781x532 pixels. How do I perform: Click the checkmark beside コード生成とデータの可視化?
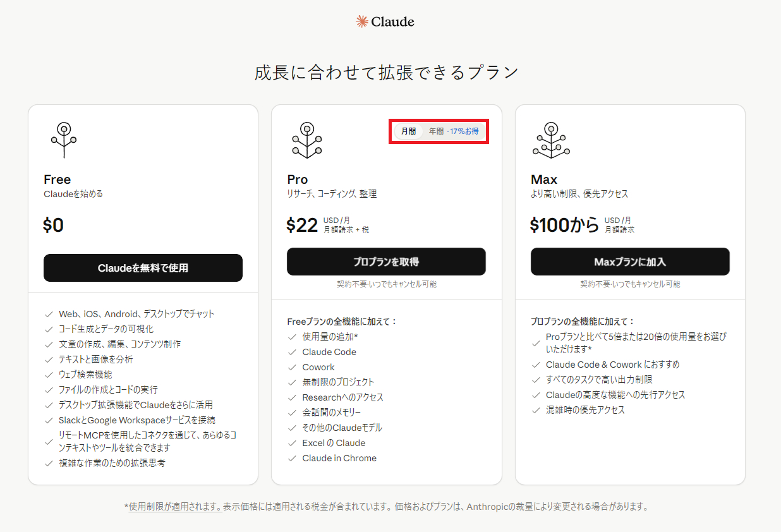point(49,329)
